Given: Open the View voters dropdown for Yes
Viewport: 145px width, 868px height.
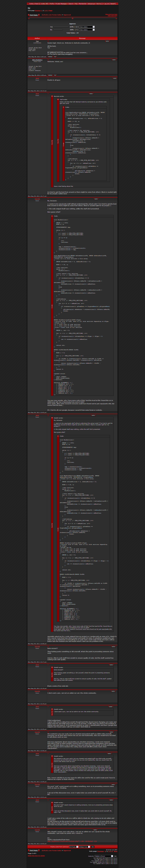Looking at the screenshot, I should point(86,27).
